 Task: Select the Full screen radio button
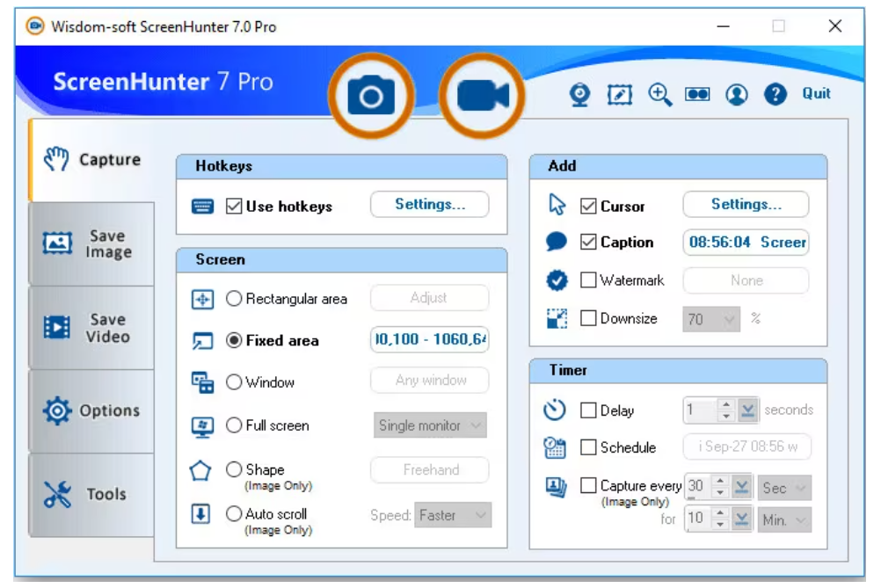(234, 425)
